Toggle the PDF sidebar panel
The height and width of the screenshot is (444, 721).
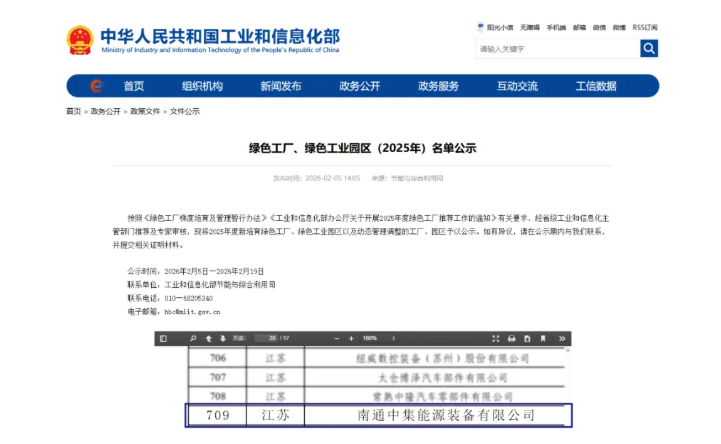(x=163, y=338)
